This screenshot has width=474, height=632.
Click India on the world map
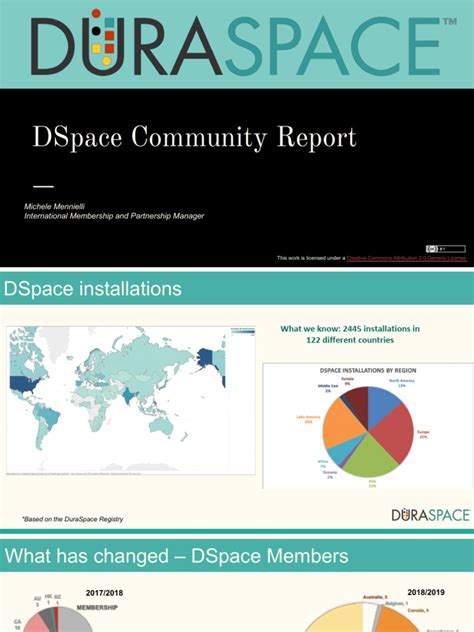point(129,396)
